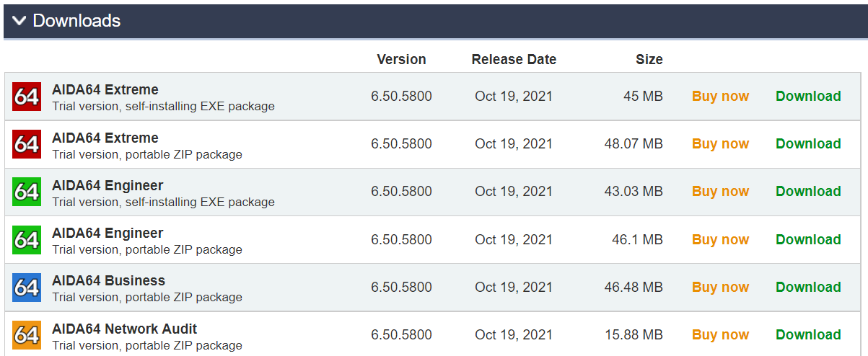The height and width of the screenshot is (356, 868).
Task: Click the Release Date column header
Action: [514, 59]
